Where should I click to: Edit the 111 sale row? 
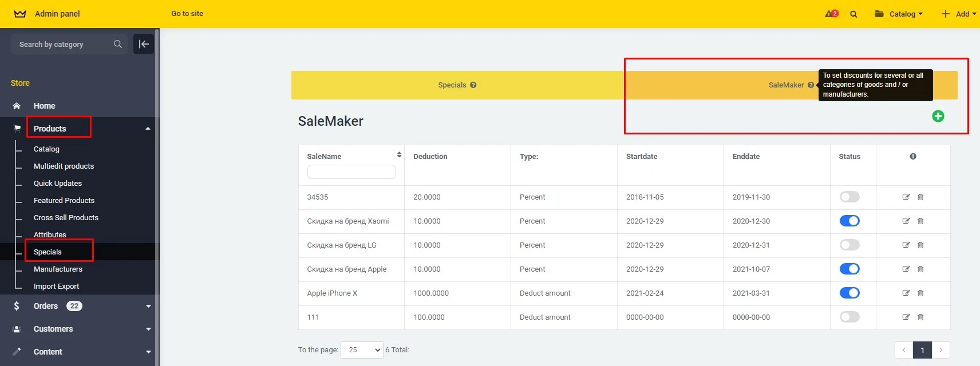pos(906,317)
